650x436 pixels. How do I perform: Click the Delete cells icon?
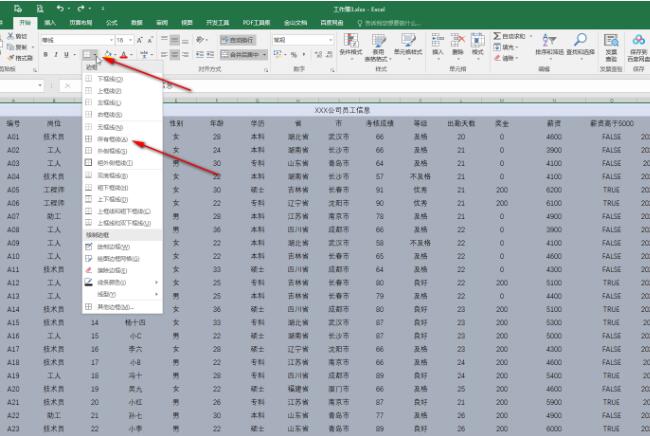[458, 41]
